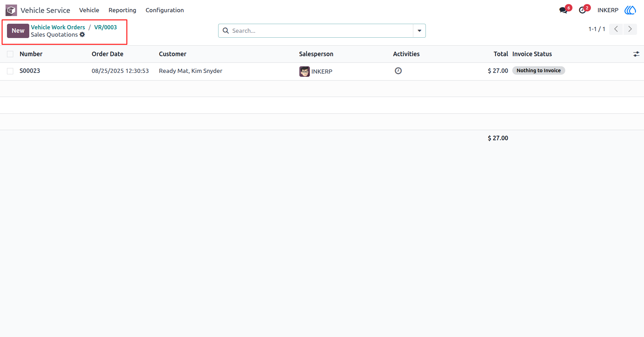Follow the Vehicle Work Orders breadcrumb link
644x337 pixels.
(58, 27)
